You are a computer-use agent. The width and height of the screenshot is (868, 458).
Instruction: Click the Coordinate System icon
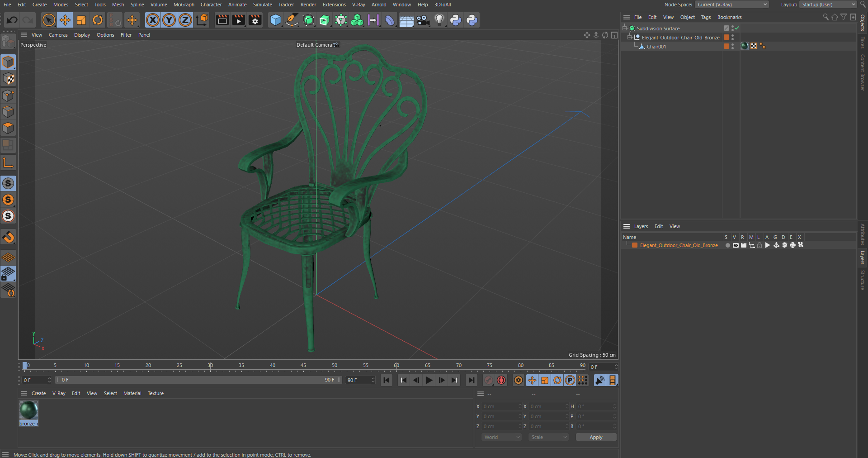point(202,20)
